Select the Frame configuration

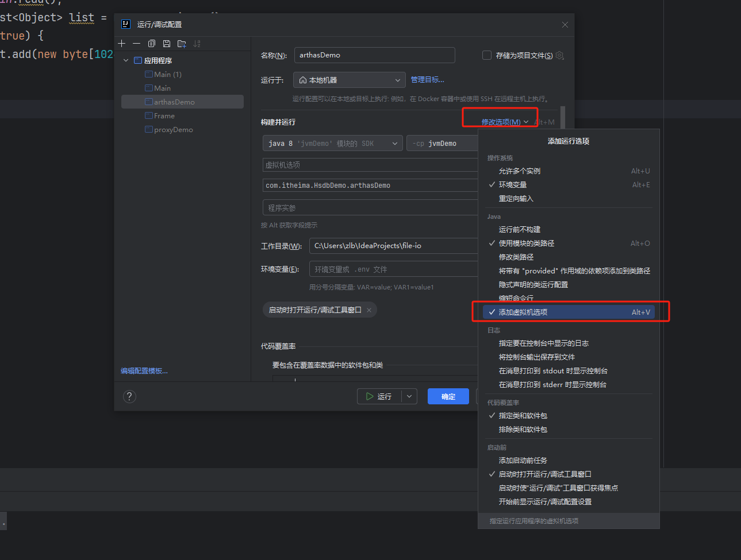pyautogui.click(x=182, y=116)
